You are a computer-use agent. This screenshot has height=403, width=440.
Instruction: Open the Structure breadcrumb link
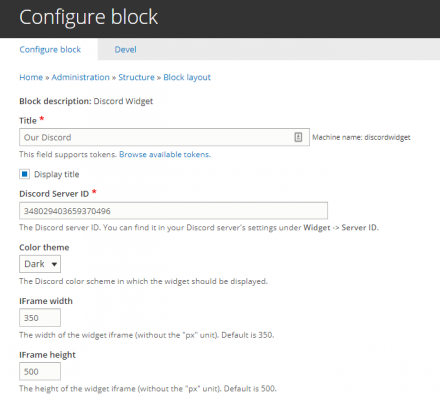136,77
